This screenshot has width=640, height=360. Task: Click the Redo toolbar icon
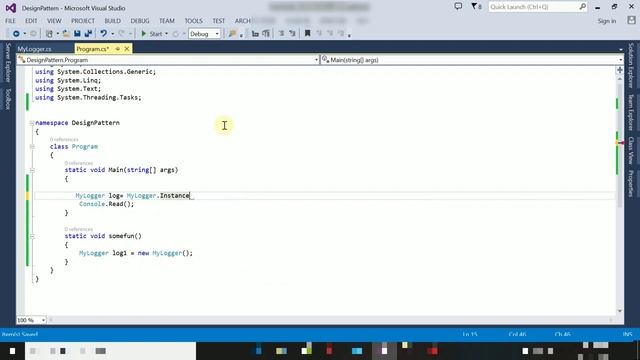point(121,34)
